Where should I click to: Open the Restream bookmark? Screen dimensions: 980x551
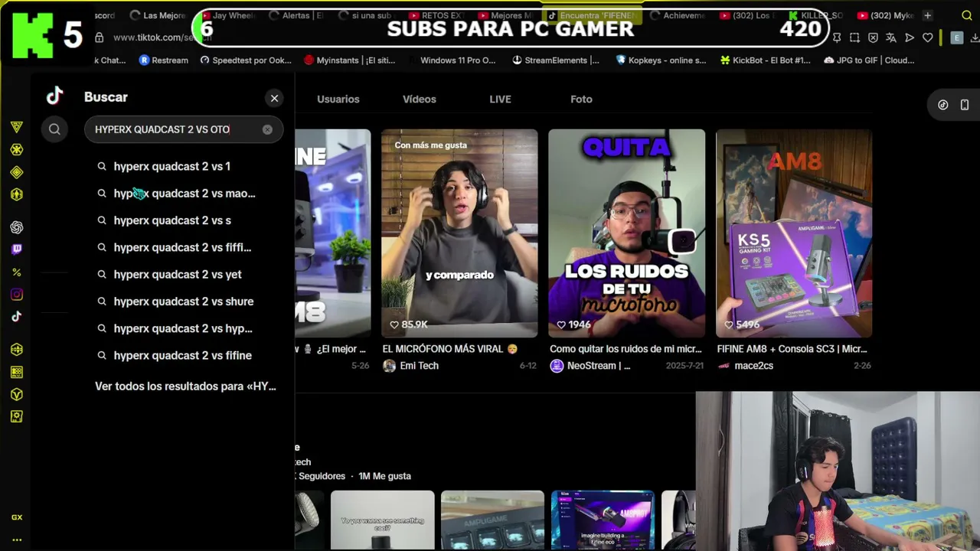coord(164,60)
